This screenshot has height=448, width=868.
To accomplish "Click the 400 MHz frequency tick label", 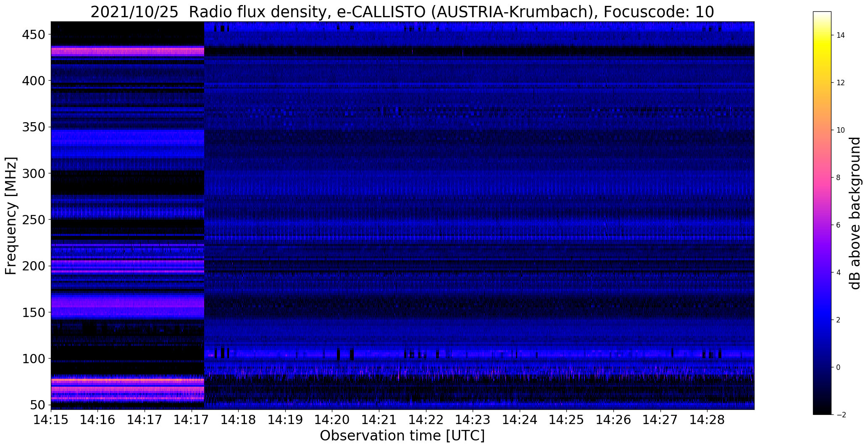I will (34, 80).
